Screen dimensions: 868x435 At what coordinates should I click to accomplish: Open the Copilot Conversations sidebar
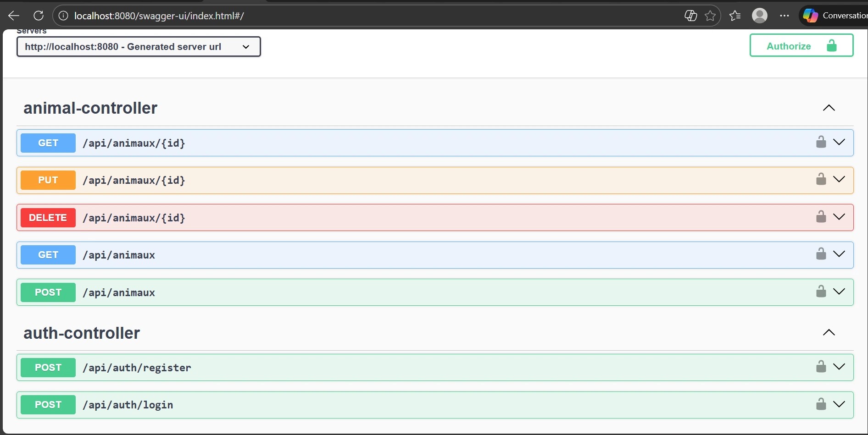tap(811, 15)
